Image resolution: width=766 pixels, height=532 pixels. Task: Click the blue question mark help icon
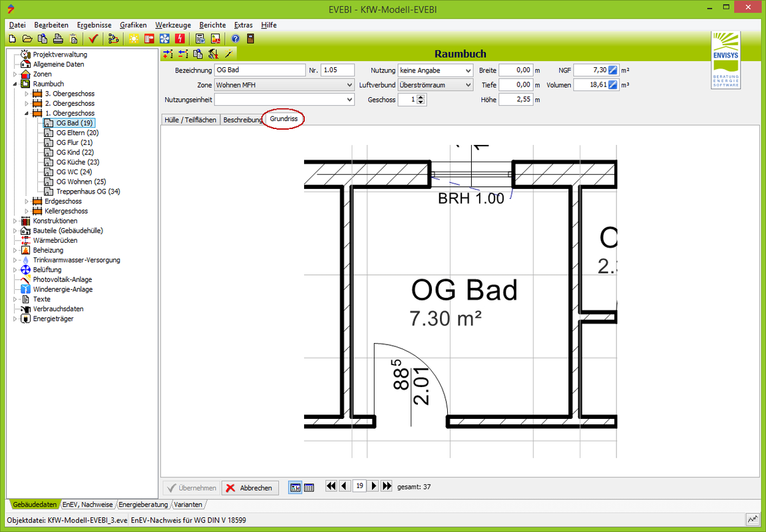(x=236, y=39)
